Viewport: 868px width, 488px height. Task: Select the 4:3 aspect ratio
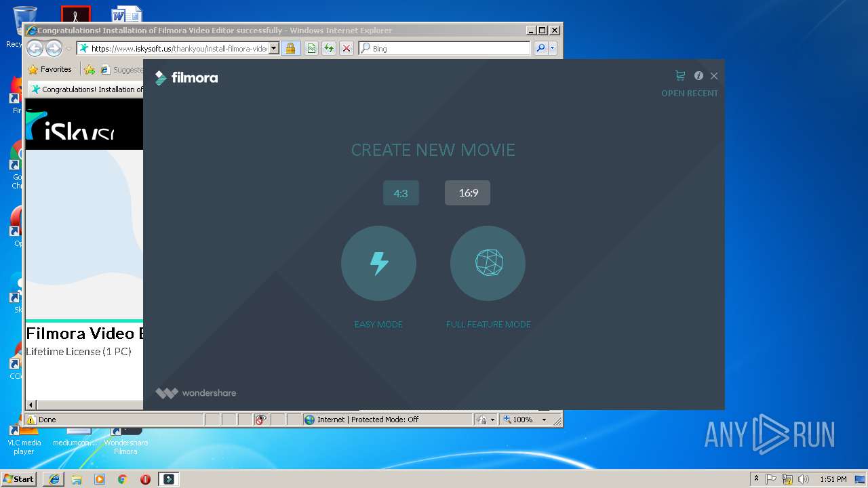tap(401, 193)
